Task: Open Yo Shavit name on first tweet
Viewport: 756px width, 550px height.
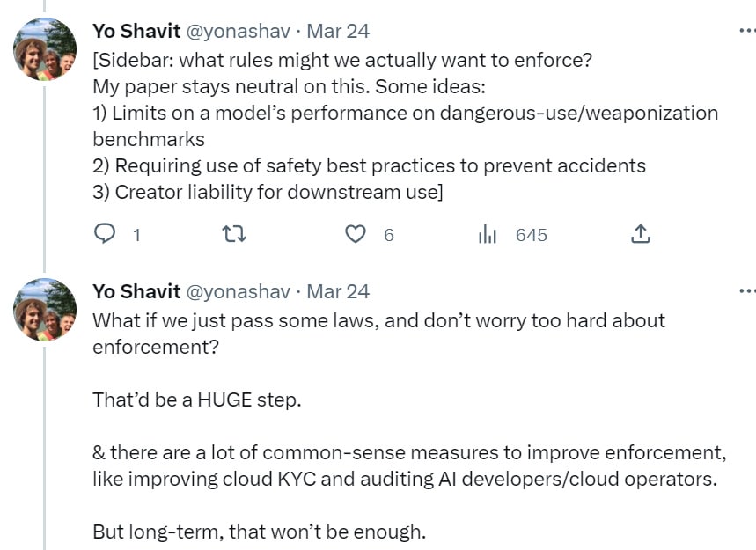Action: point(136,31)
